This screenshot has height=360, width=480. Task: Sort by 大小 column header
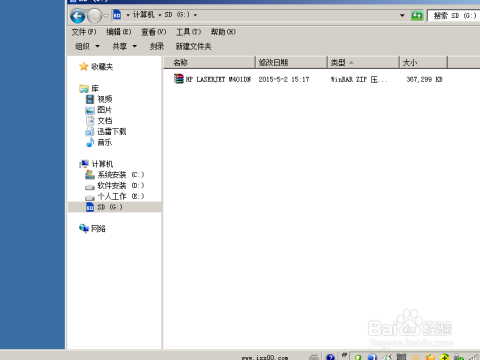point(423,62)
